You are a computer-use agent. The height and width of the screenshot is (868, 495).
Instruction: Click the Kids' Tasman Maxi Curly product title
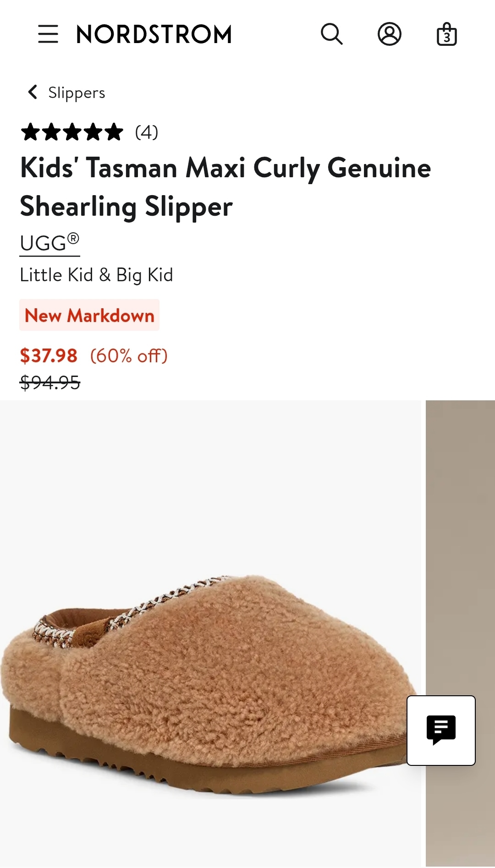tap(225, 186)
